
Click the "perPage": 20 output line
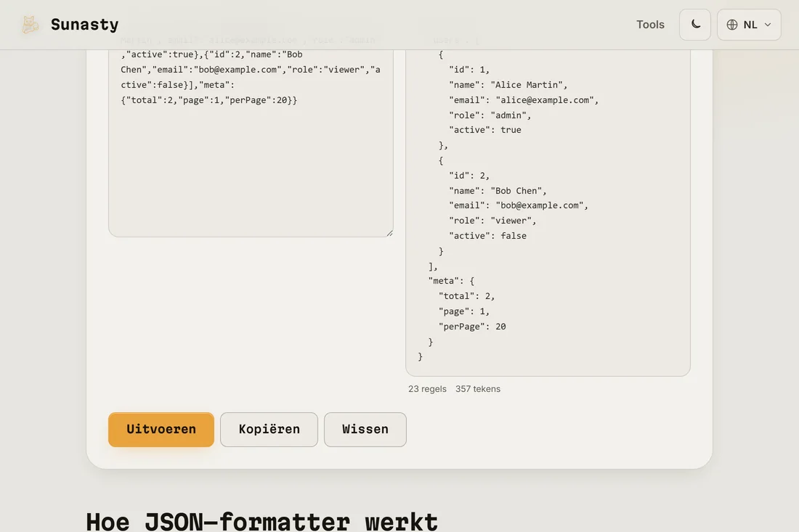tap(472, 327)
